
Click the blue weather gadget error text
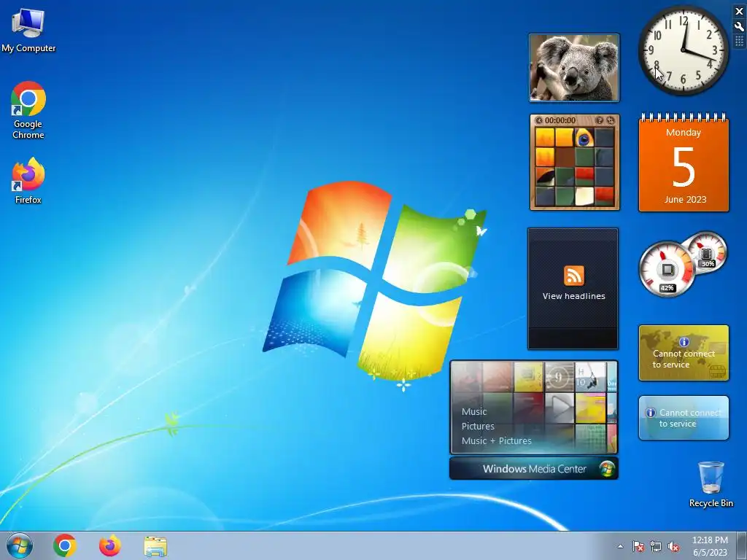pyautogui.click(x=690, y=418)
